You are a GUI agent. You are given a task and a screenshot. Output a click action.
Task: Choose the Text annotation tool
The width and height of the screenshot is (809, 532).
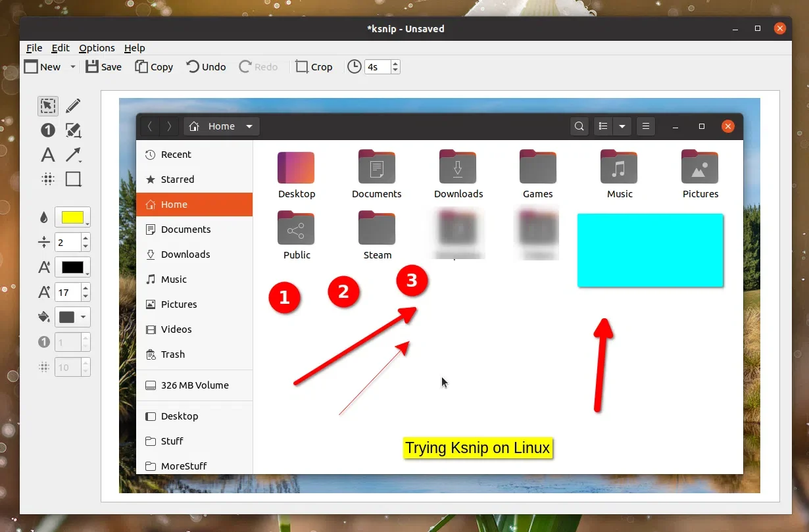47,155
